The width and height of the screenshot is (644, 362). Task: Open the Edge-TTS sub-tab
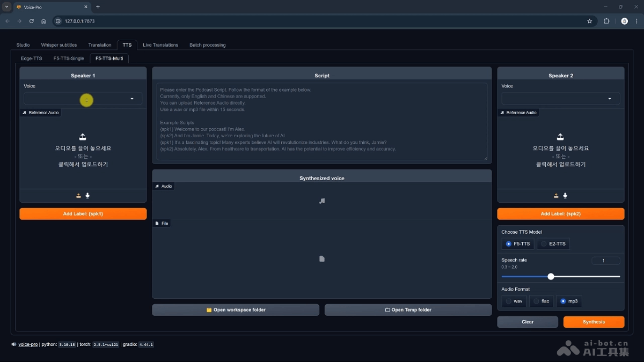click(31, 58)
